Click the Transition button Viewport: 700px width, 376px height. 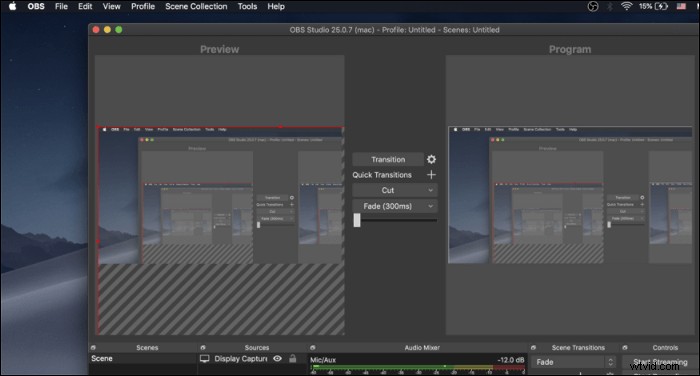pyautogui.click(x=388, y=159)
